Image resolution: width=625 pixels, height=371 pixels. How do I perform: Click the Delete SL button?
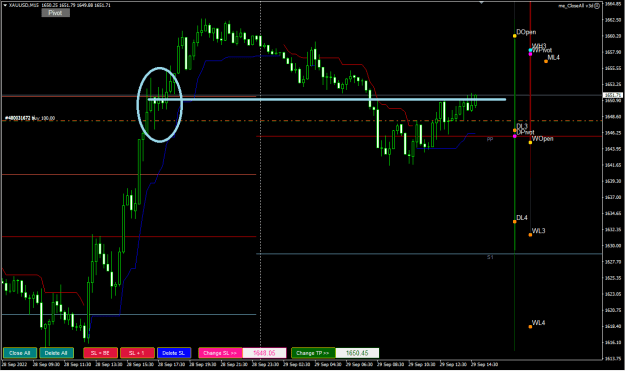174,353
